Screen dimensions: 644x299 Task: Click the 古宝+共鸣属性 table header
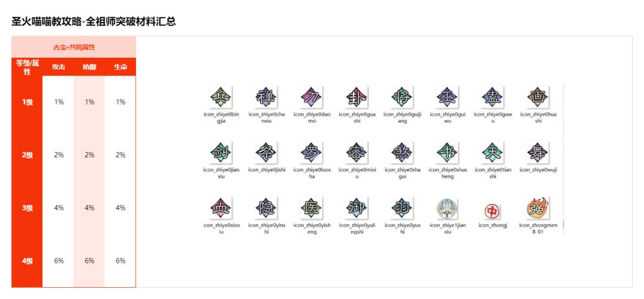coord(74,47)
